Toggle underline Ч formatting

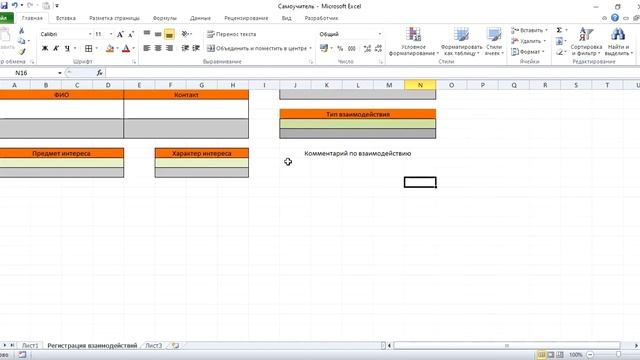(67, 49)
